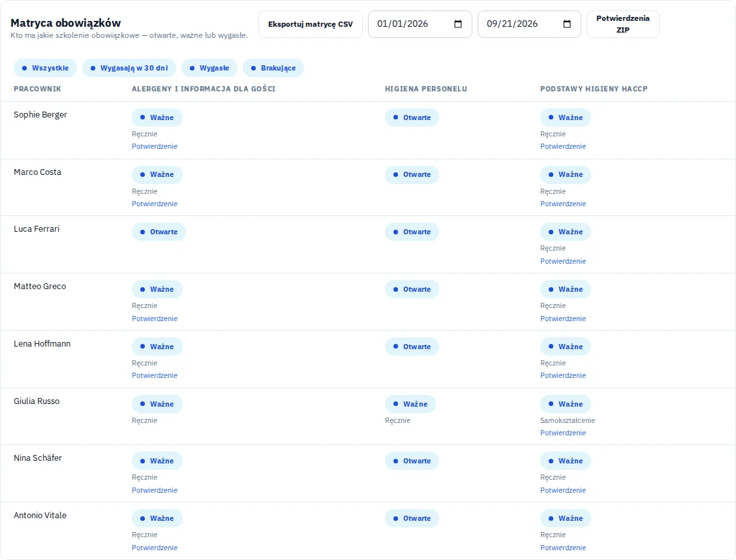Click Samokształcenie label in Giulia Russo's row

point(568,420)
